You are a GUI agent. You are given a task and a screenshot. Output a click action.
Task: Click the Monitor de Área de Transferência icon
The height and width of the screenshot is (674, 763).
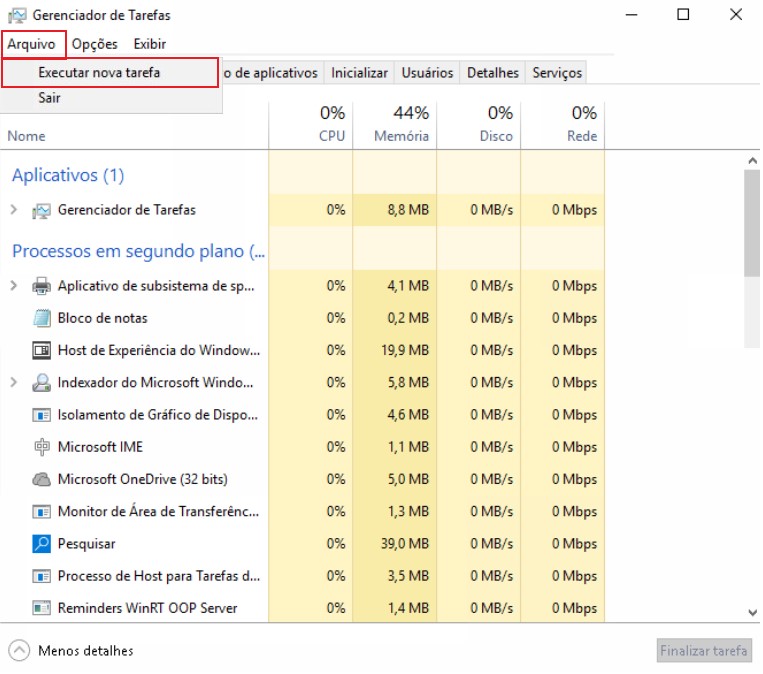click(41, 512)
